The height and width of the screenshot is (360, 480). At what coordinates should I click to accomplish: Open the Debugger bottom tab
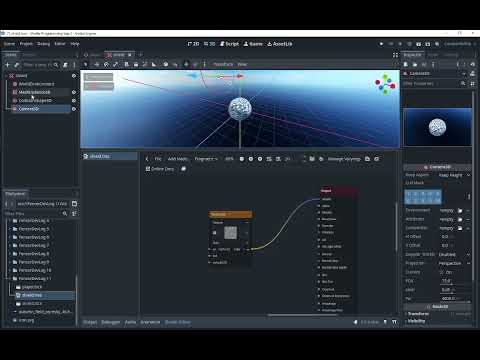[x=110, y=322]
